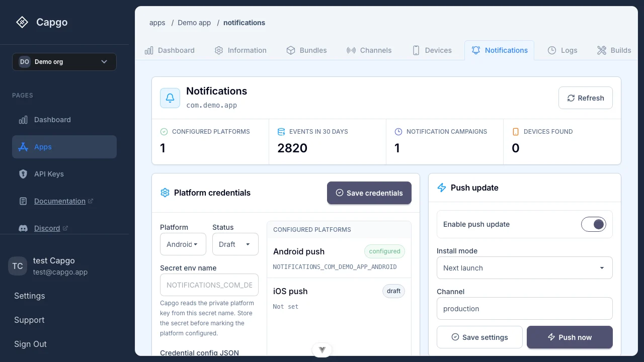Image resolution: width=644 pixels, height=362 pixels.
Task: Click the Refresh button
Action: pos(586,98)
